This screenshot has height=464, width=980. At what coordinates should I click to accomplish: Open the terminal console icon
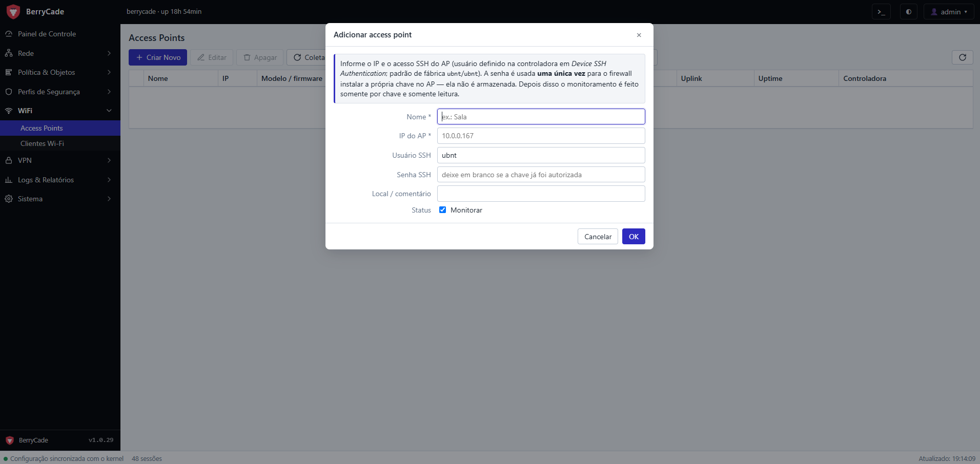coord(881,12)
